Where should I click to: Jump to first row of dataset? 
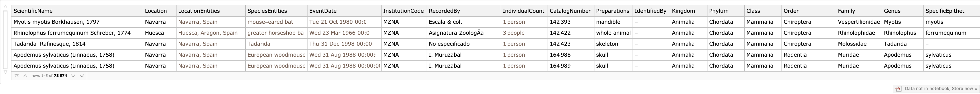pos(16,76)
